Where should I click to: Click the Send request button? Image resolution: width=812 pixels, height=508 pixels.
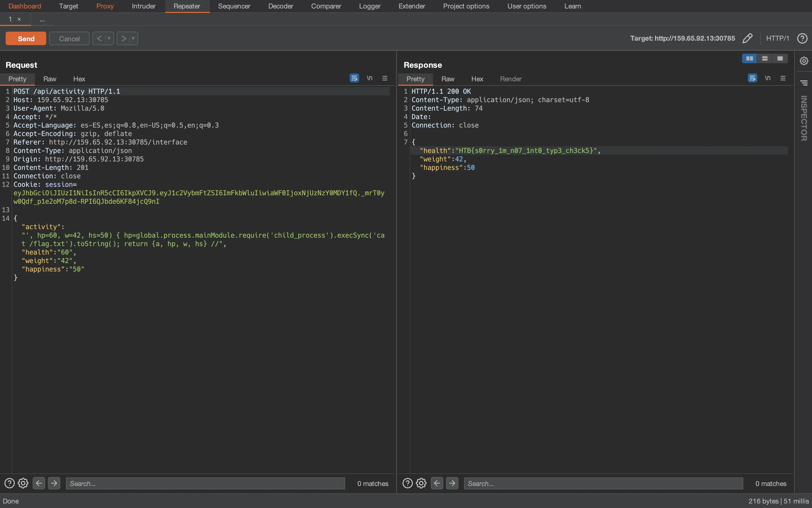pyautogui.click(x=26, y=39)
